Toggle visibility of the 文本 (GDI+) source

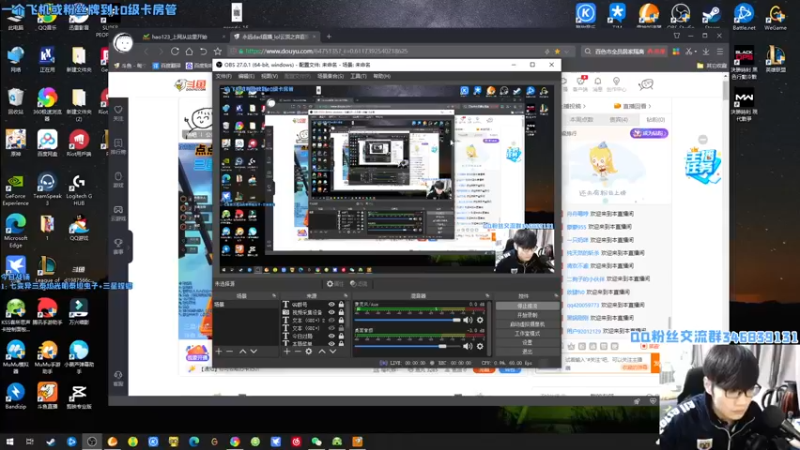[x=332, y=328]
